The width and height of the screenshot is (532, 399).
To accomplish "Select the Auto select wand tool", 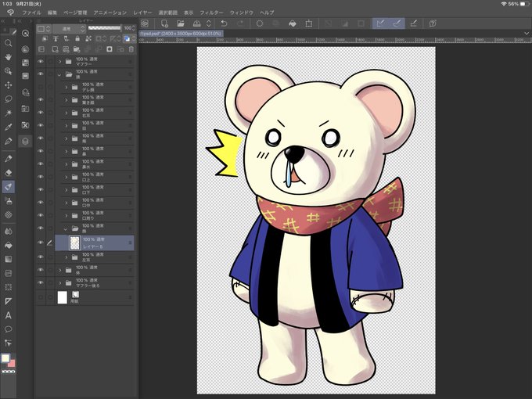I will [8, 113].
